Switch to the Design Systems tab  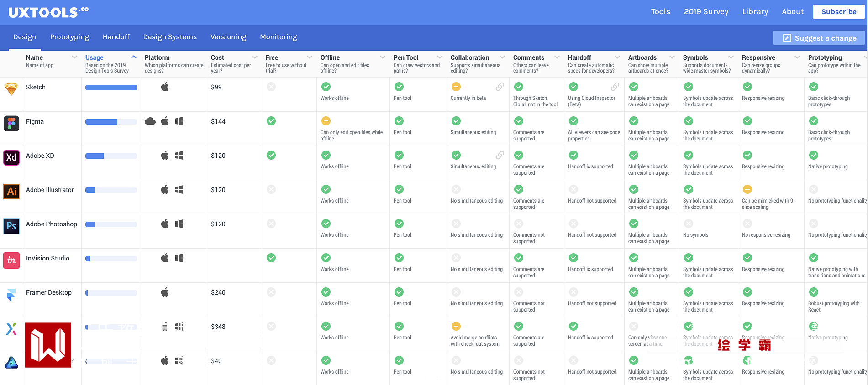click(170, 37)
